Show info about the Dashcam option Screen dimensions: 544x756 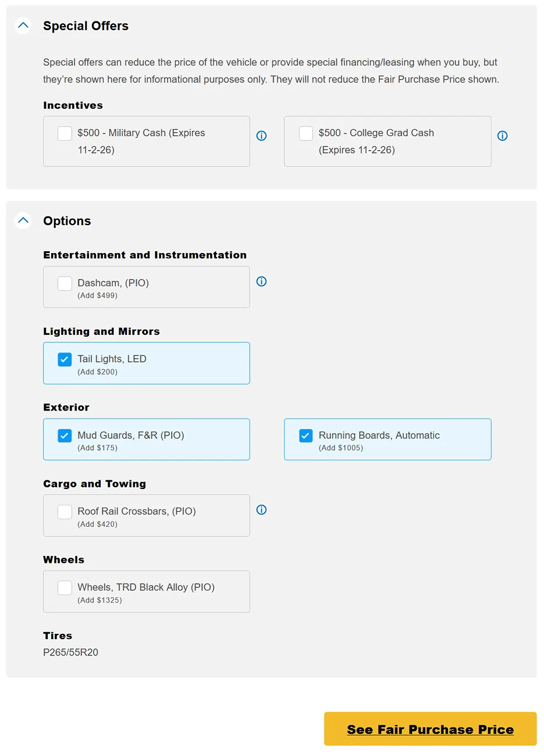point(262,281)
